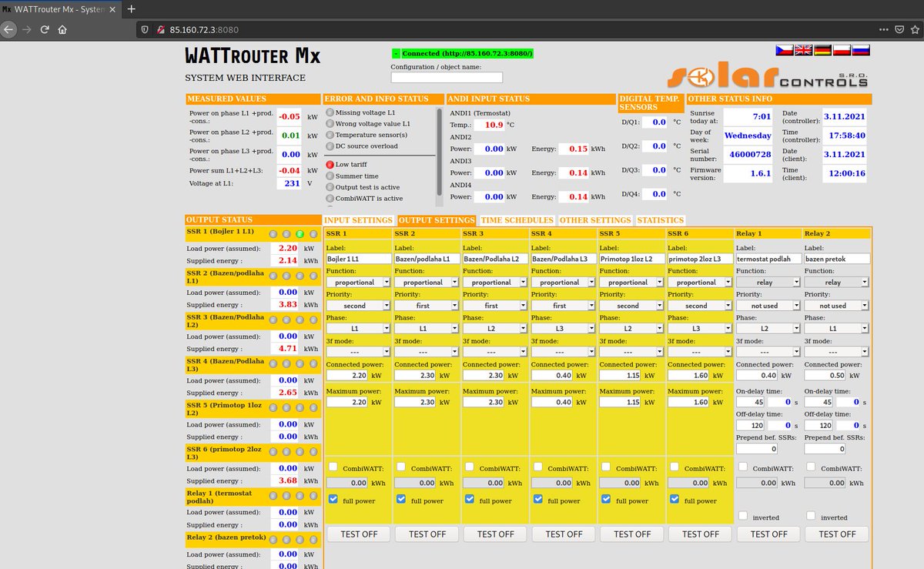Click the browser forward arrow
The image size is (924, 569).
pyautogui.click(x=27, y=29)
